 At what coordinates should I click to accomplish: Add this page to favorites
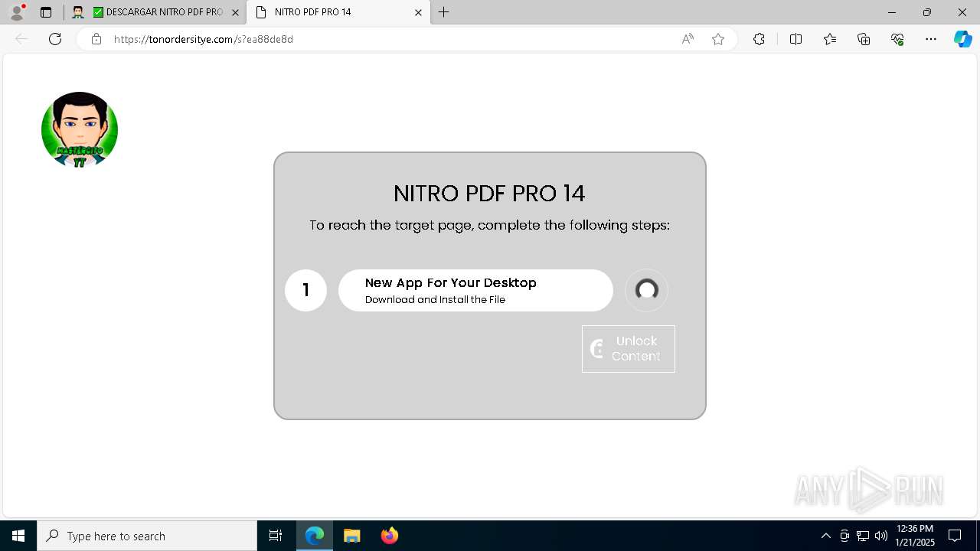718,39
